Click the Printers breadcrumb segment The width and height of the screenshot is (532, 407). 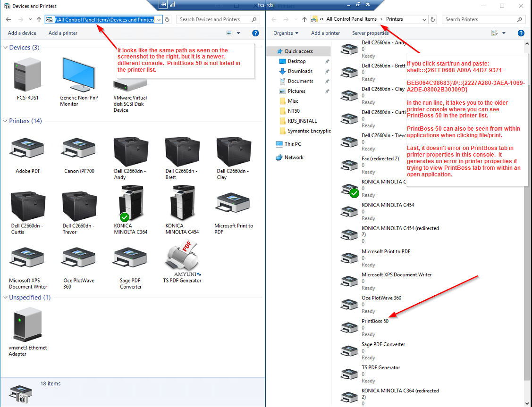click(x=394, y=19)
